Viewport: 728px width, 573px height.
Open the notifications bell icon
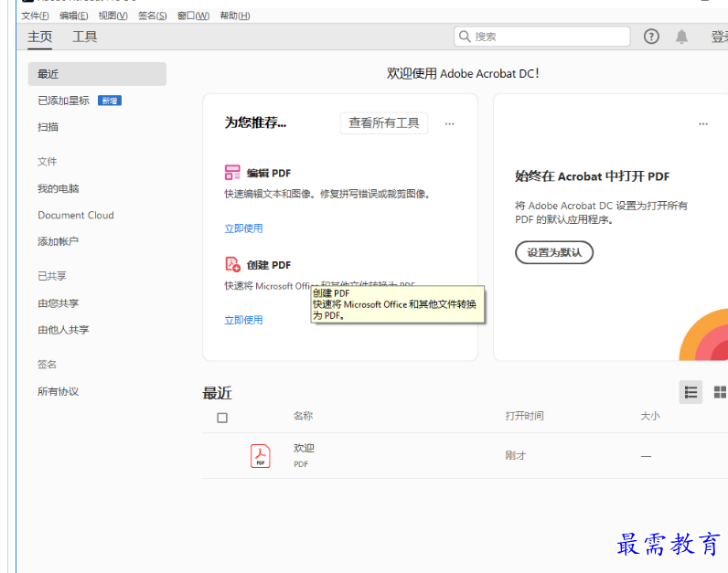681,37
